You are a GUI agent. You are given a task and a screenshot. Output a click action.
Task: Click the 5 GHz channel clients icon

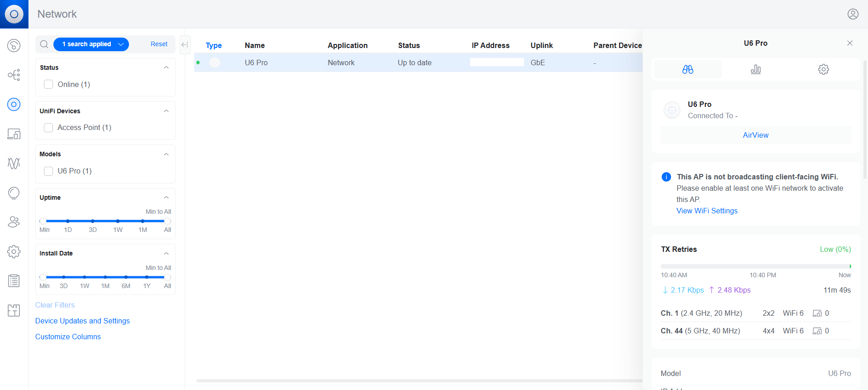[817, 331]
